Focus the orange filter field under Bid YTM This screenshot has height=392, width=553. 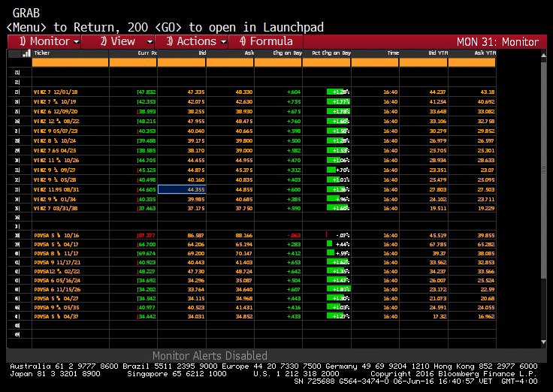pos(423,62)
